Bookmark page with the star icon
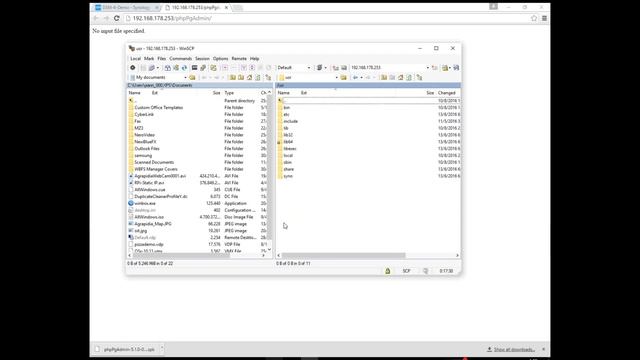 pos(534,18)
